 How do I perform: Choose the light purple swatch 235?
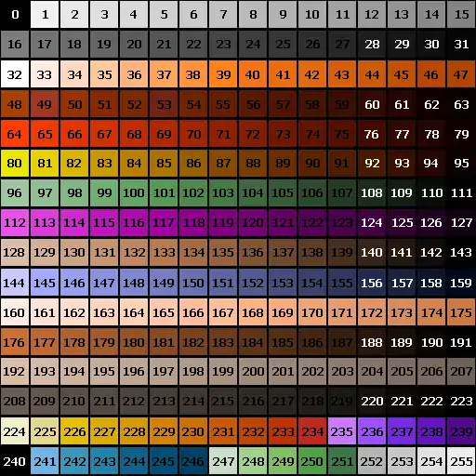pos(342,430)
